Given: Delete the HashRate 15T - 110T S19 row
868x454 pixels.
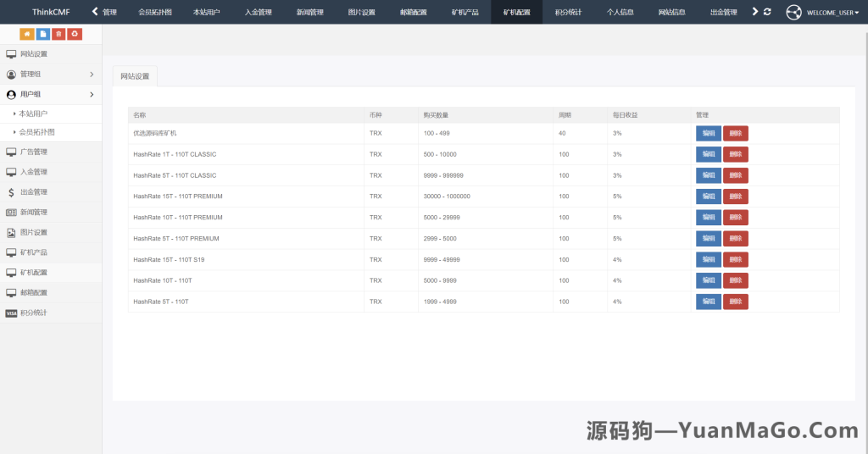Looking at the screenshot, I should (x=735, y=259).
